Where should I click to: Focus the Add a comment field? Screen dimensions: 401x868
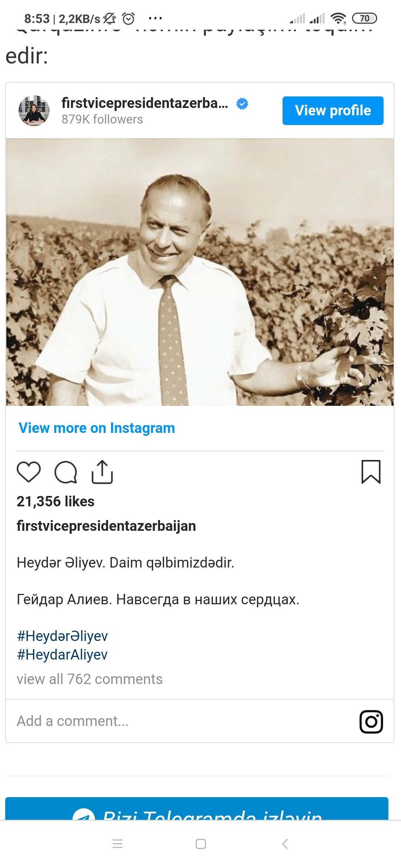pos(182,721)
